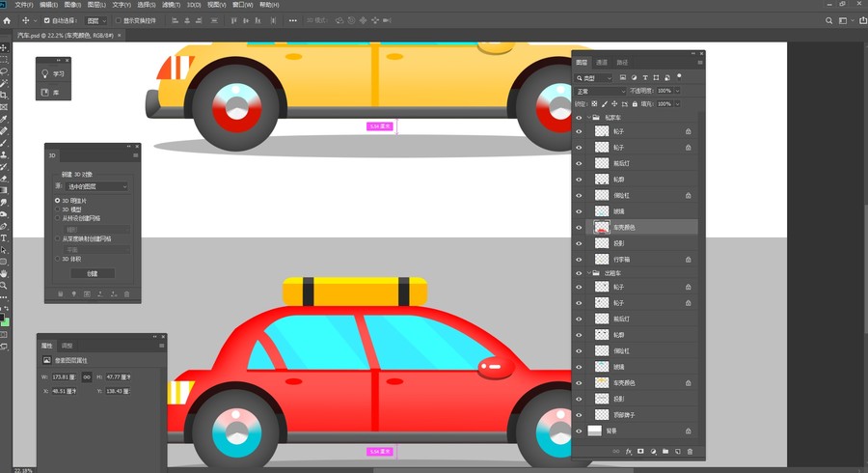This screenshot has height=473, width=868.
Task: Toggle visibility of selected 车壳颜色 layer
Action: click(x=579, y=227)
